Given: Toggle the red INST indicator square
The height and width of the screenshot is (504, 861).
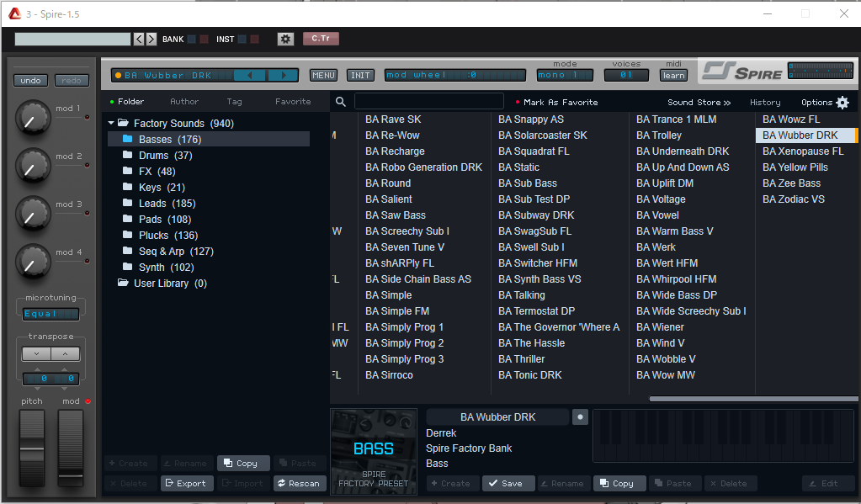Looking at the screenshot, I should point(255,39).
